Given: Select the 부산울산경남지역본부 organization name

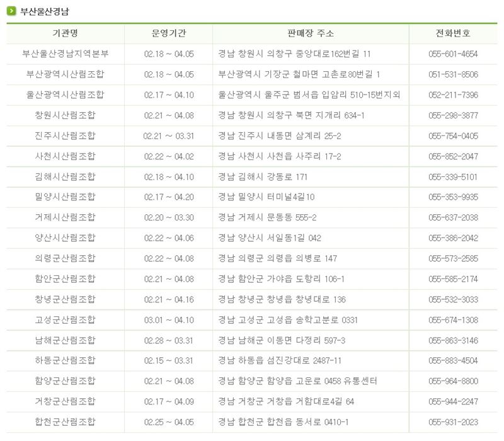Looking at the screenshot, I should click(x=66, y=54).
